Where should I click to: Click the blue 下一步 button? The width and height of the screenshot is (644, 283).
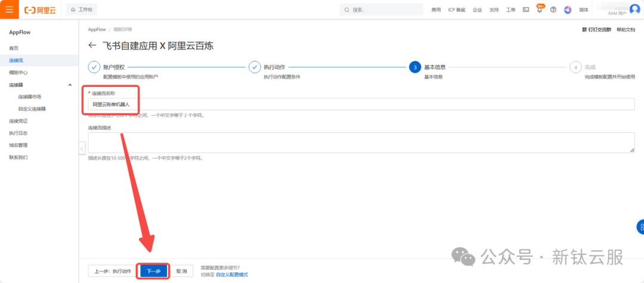(153, 271)
